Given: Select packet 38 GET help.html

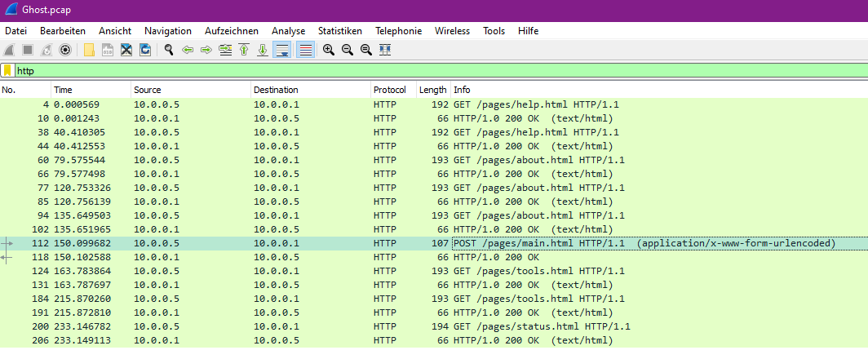Looking at the screenshot, I should coord(434,132).
